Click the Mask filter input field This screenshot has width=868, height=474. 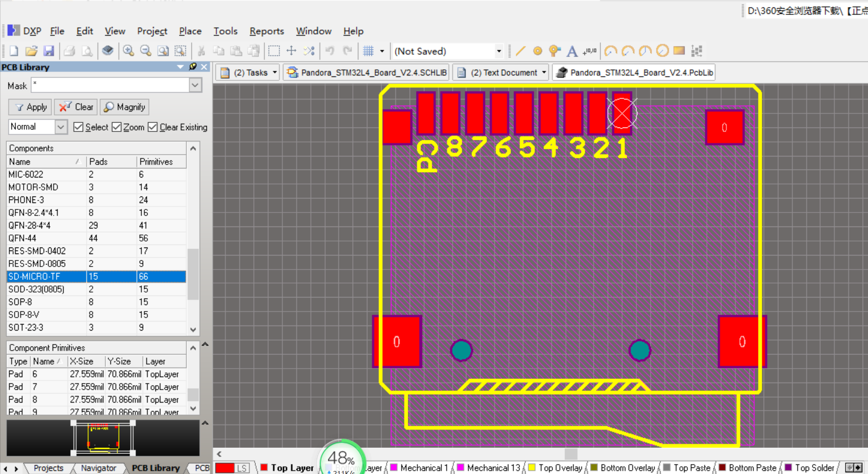click(110, 85)
